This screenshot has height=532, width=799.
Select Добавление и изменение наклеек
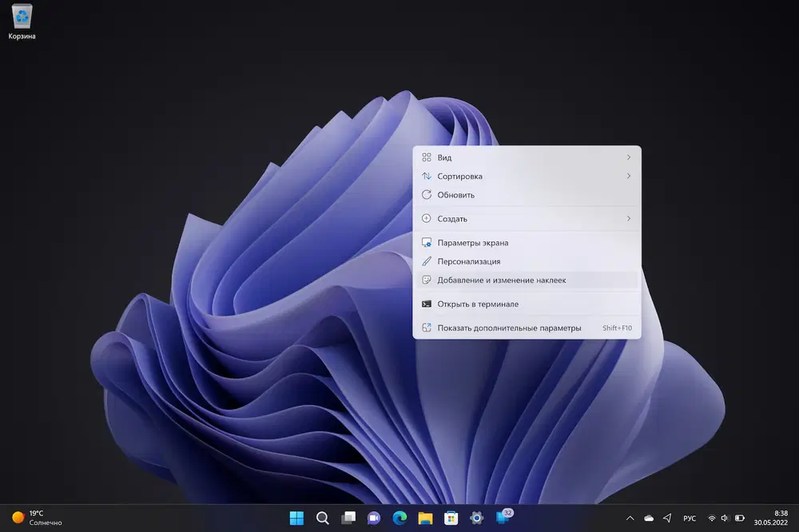pos(527,280)
